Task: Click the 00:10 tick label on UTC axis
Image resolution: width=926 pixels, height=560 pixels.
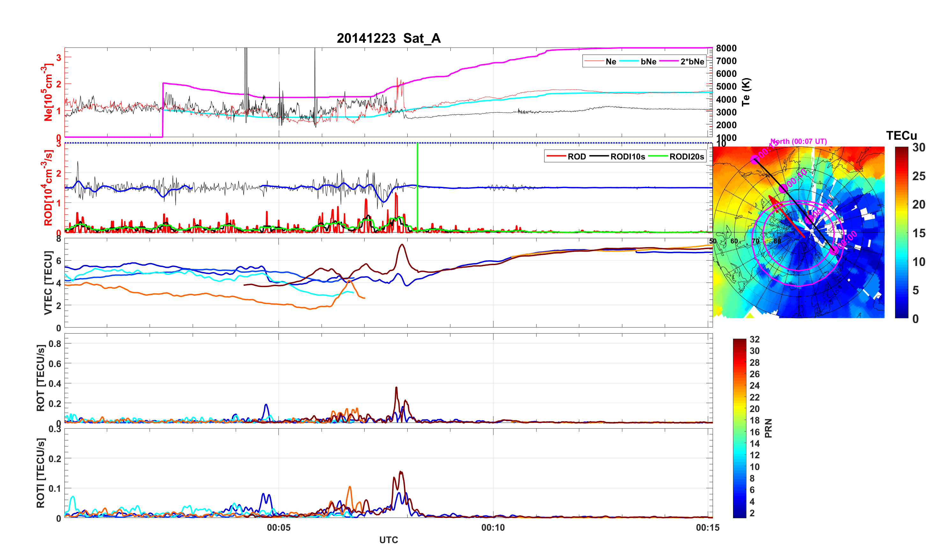Action: coord(493,528)
